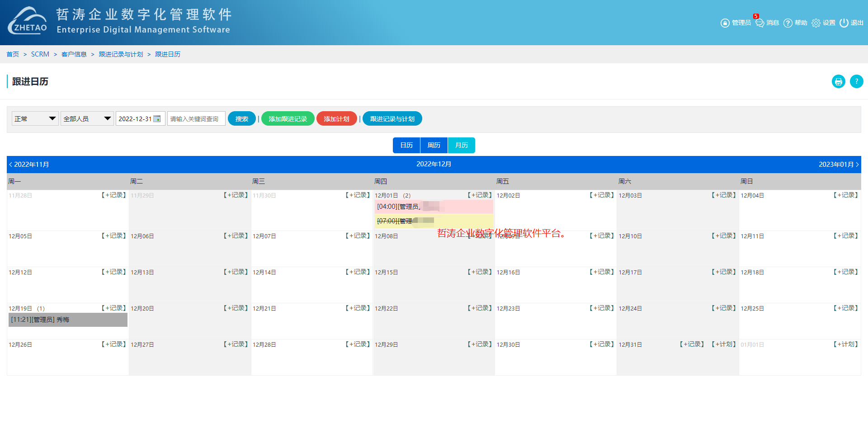Viewport: 868px width, 438px height.
Task: Click the 12月19日 date label
Action: [20, 309]
